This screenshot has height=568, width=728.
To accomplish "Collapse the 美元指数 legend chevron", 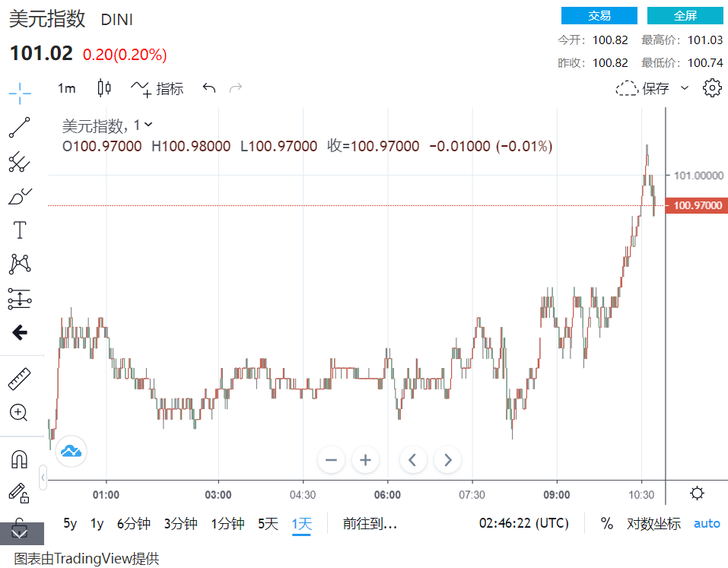I will tap(148, 125).
